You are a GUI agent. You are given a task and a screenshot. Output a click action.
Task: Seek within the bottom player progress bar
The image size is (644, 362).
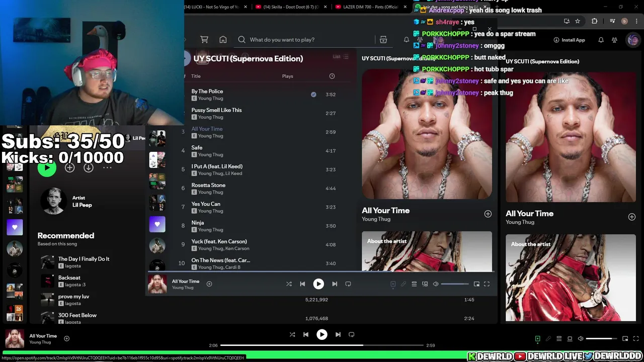[x=322, y=345]
